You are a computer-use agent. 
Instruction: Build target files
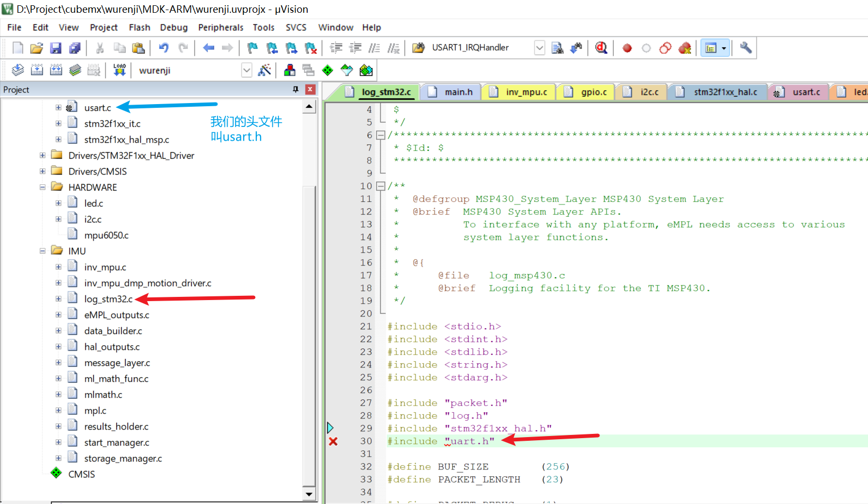(37, 70)
